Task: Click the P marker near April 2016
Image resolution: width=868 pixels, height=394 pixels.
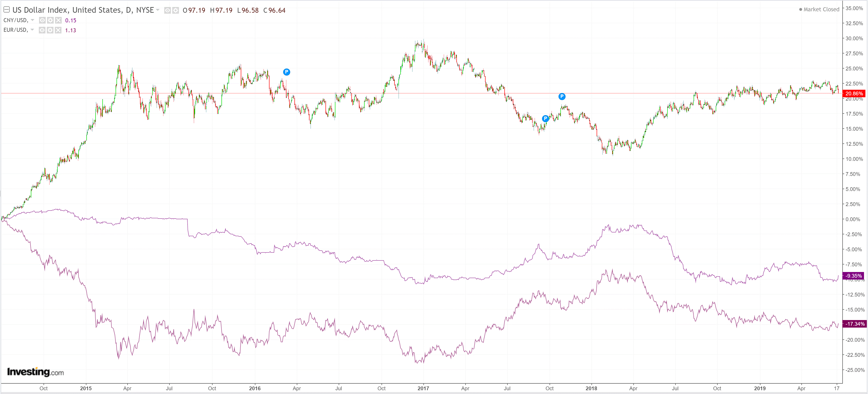Action: pos(286,72)
